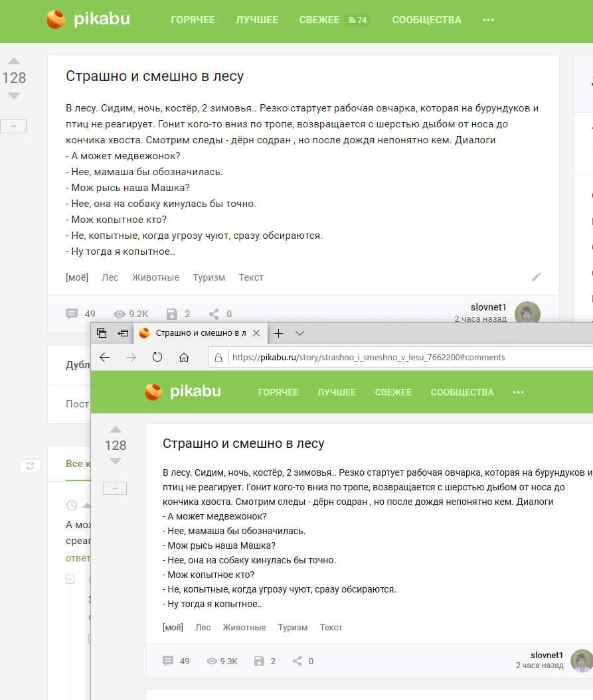Image resolution: width=593 pixels, height=700 pixels.
Task: Open the three-dots menu in the top Pikabu header
Action: (488, 20)
